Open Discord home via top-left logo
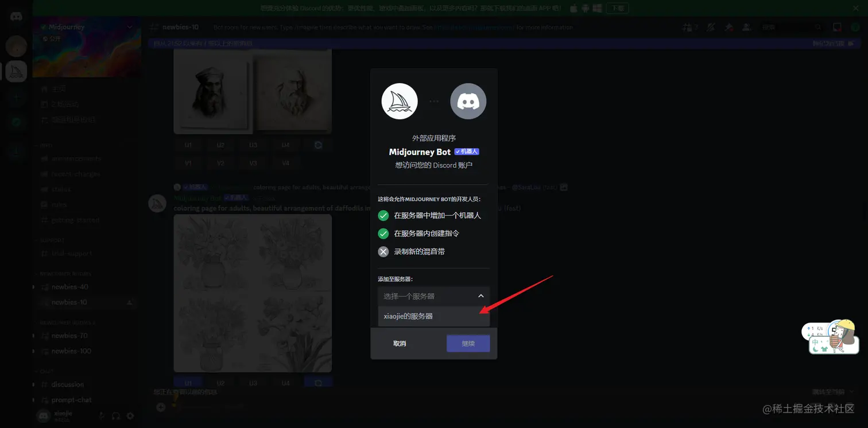Viewport: 868px width, 428px height. tap(16, 16)
